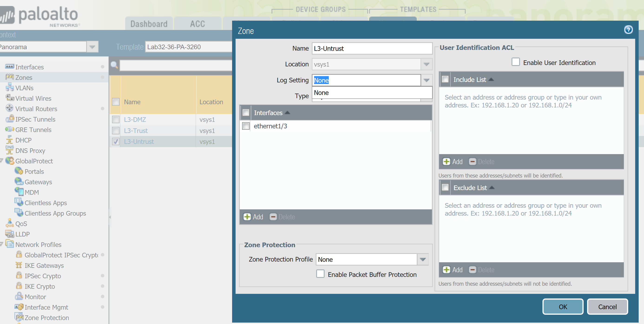Open the ACC tab
The image size is (644, 324).
(197, 24)
